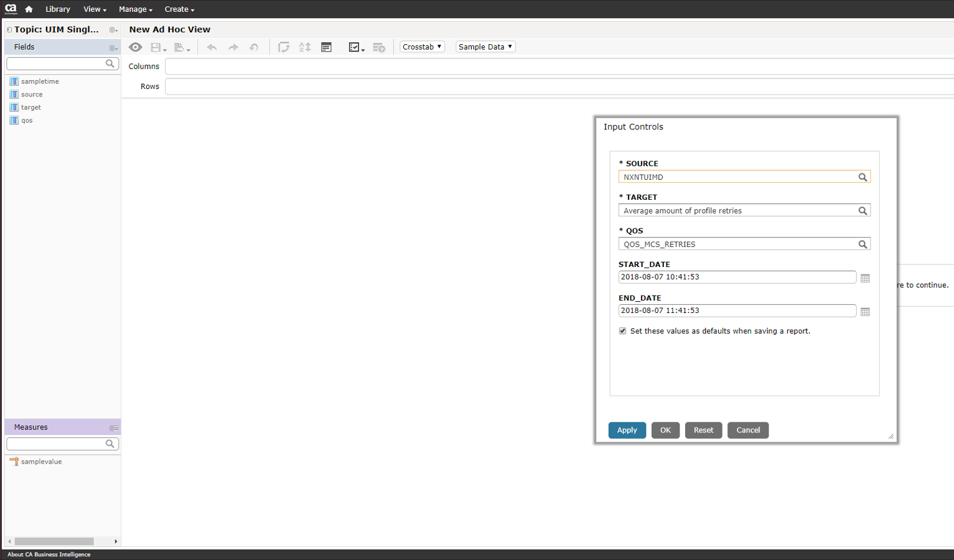Image resolution: width=954 pixels, height=560 pixels.
Task: Click the START_DATE text field
Action: click(737, 277)
